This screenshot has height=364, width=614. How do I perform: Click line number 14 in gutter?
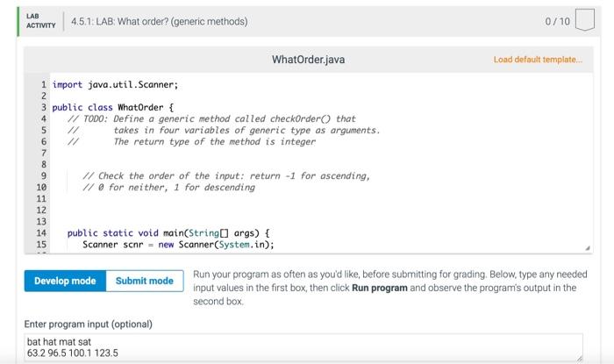pos(41,233)
